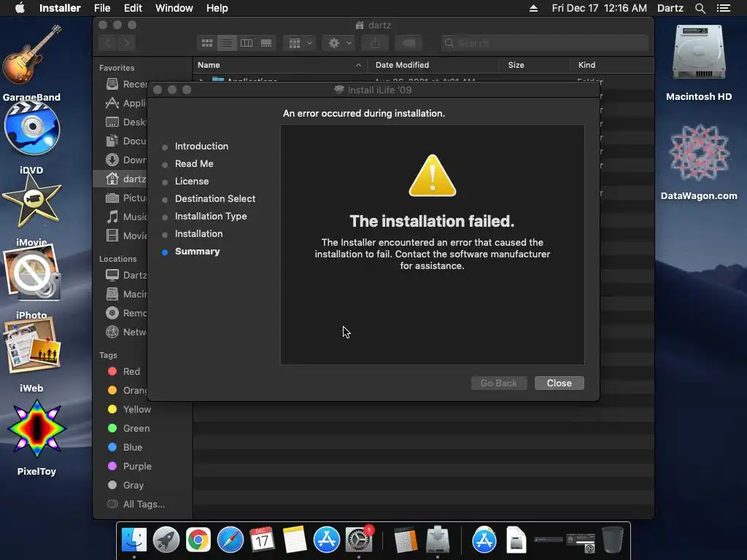
Task: Select the DataWagon.com desktop icon
Action: 699,163
